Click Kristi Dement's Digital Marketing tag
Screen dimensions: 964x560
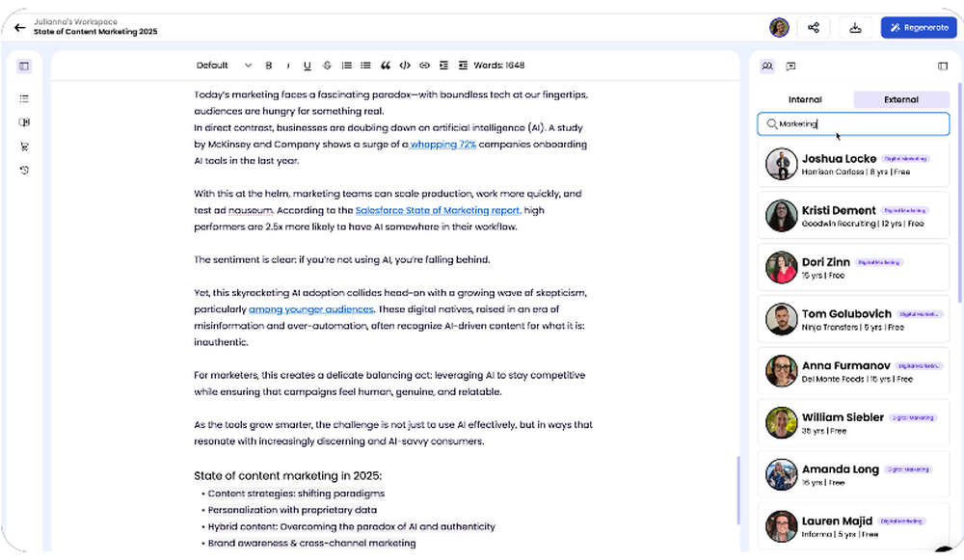click(905, 210)
